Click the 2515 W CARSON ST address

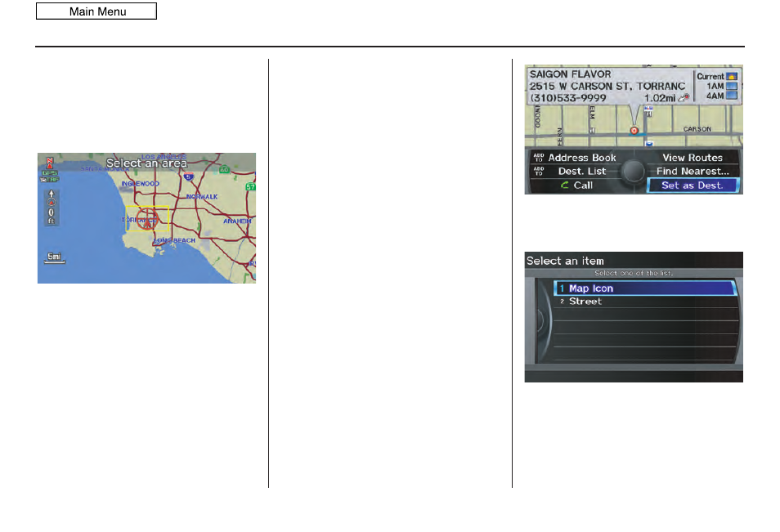coord(607,86)
